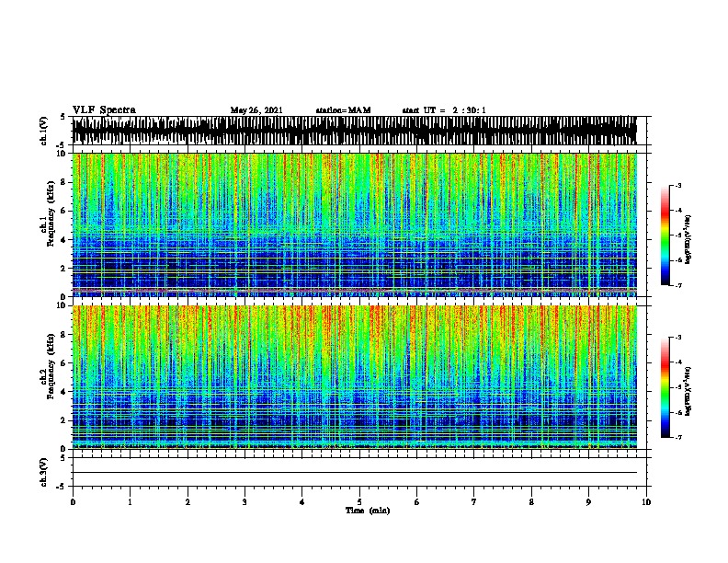Click the 'VLF Spectra' title text
Image resolution: width=728 pixels, height=563 pixels.
(x=104, y=109)
